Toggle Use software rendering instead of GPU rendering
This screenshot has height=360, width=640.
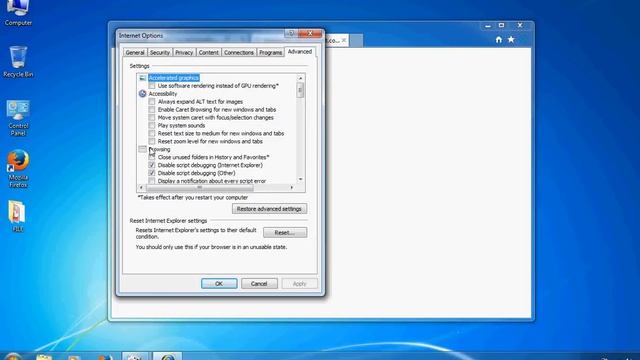152,86
